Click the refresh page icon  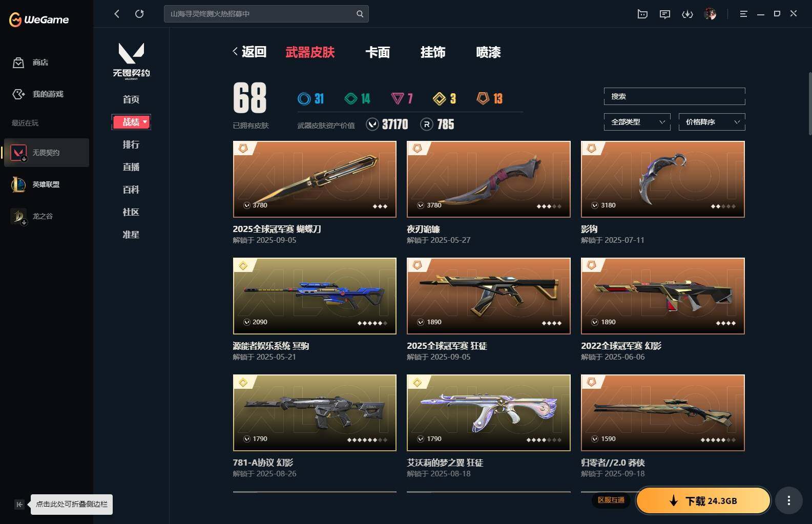(x=139, y=14)
